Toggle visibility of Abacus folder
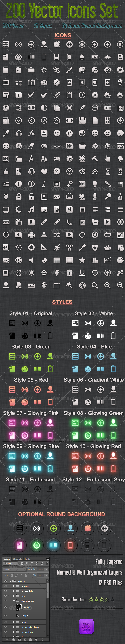This screenshot has height=644, width=125. [x=6, y=586]
